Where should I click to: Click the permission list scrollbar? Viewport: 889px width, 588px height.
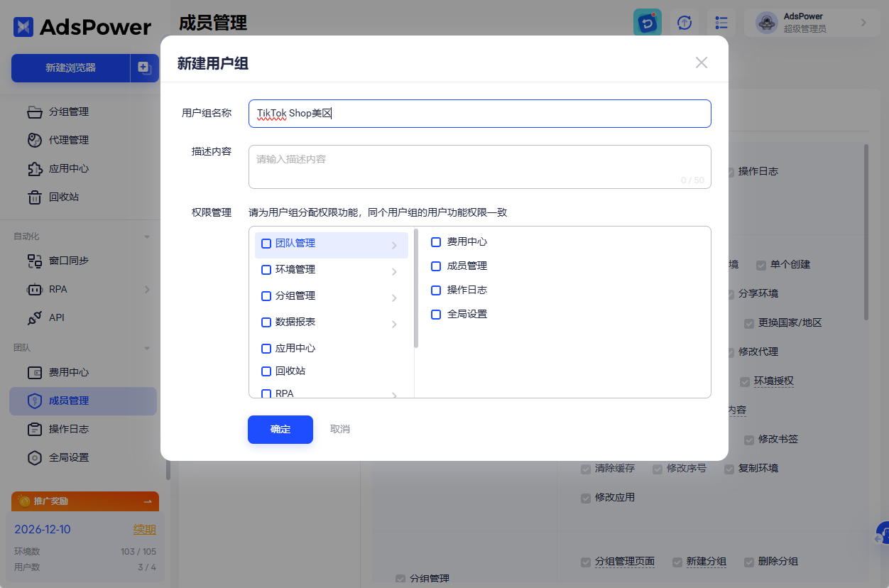pos(416,288)
